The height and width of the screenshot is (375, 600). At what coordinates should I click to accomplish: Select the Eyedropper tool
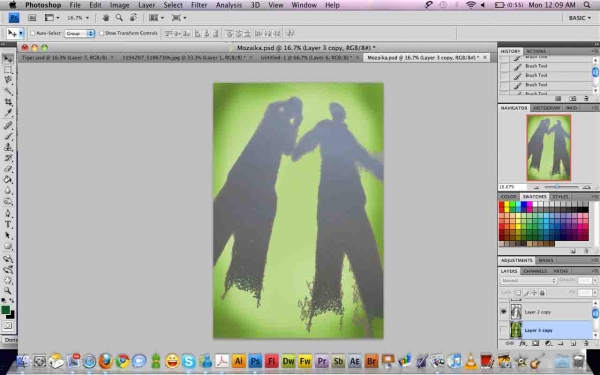8,112
